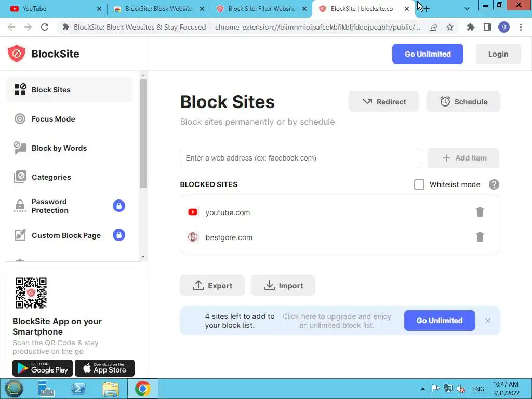Image resolution: width=532 pixels, height=399 pixels.
Task: Click the BlockSite shield logo
Action: pos(16,54)
